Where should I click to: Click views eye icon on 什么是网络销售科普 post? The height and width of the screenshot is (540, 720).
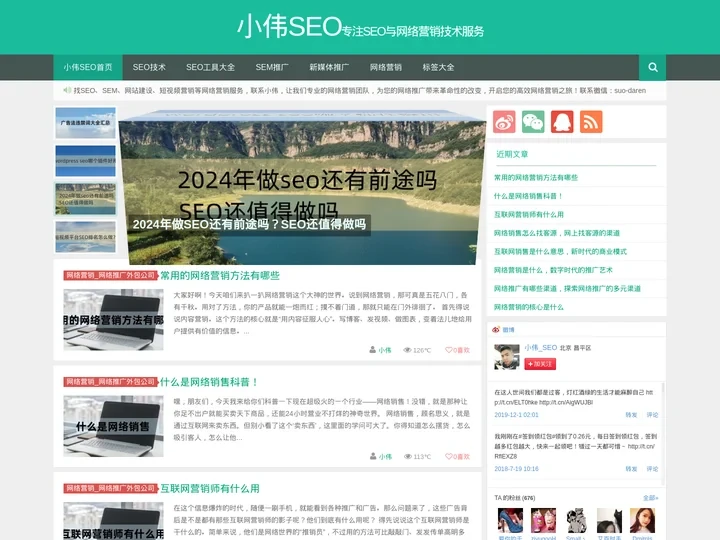pos(407,456)
